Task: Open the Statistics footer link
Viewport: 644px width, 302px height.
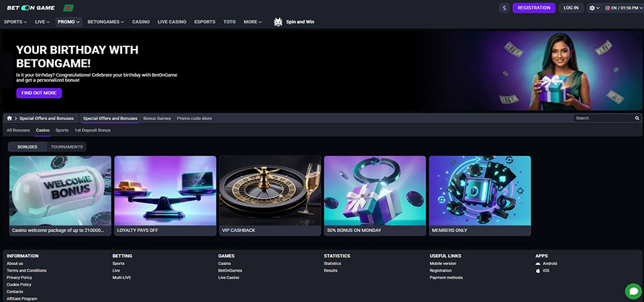Action: point(332,264)
